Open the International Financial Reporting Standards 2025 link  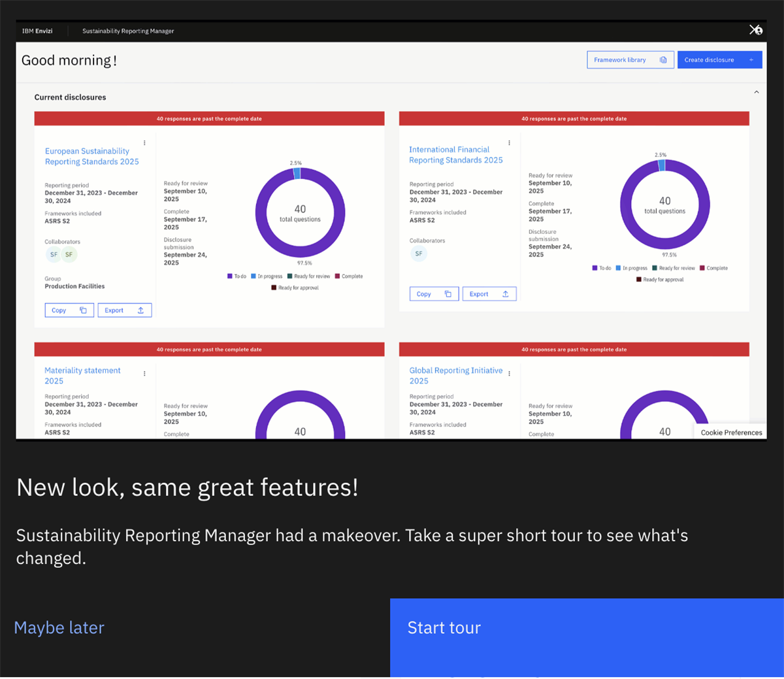[x=456, y=155]
